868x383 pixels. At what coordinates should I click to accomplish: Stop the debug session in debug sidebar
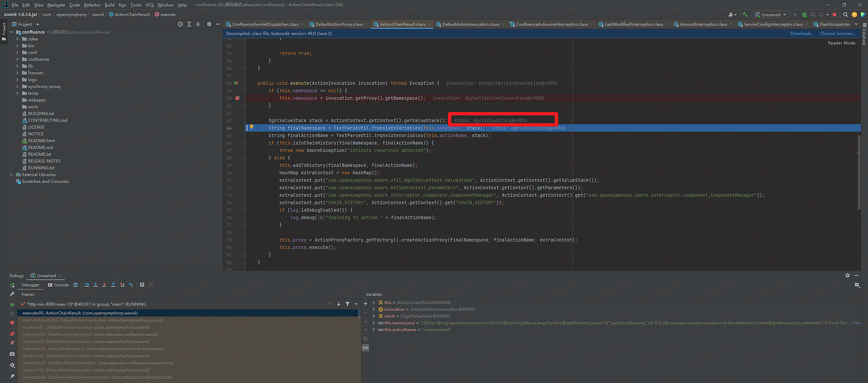pyautogui.click(x=12, y=323)
